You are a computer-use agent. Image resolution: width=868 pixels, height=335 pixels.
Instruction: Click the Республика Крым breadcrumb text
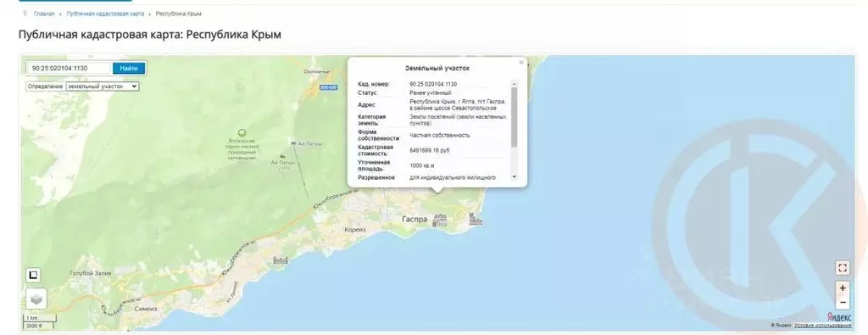pyautogui.click(x=178, y=14)
